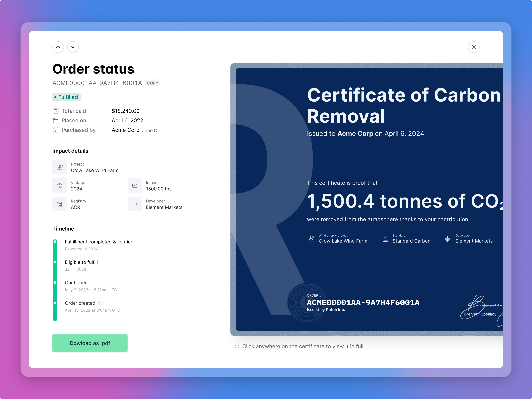Click the certificate's Developer icon
This screenshot has width=532, height=399.
[x=447, y=239]
